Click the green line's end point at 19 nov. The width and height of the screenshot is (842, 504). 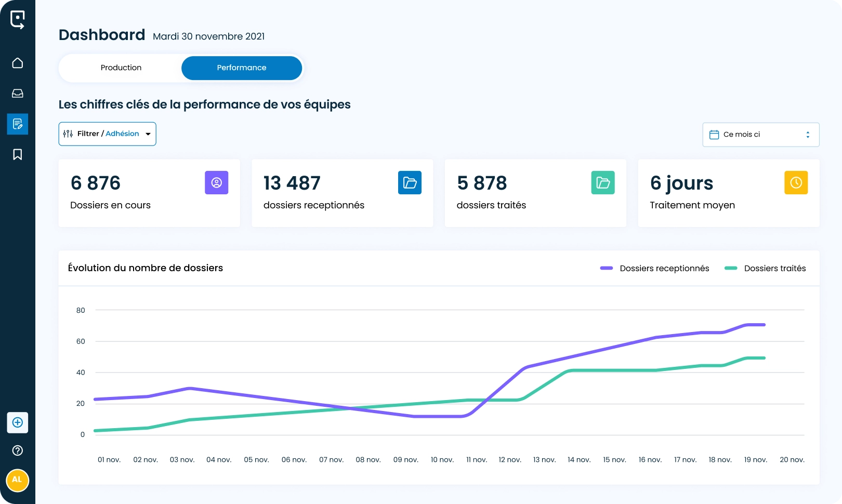pos(764,358)
